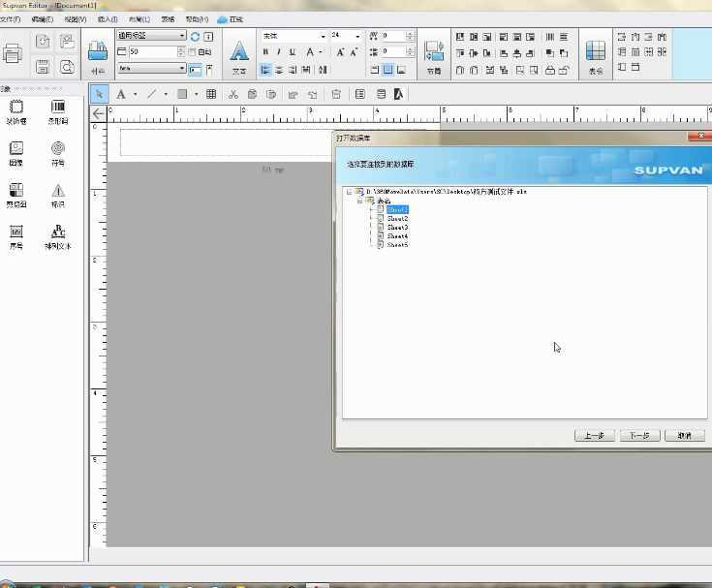Toggle bold text formatting
This screenshot has height=588, width=712.
tap(265, 51)
